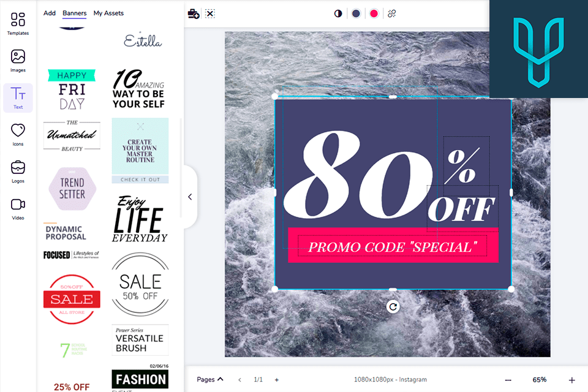Viewport: 588px width, 392px height.
Task: Collapse the left banner panel arrow
Action: point(190,197)
